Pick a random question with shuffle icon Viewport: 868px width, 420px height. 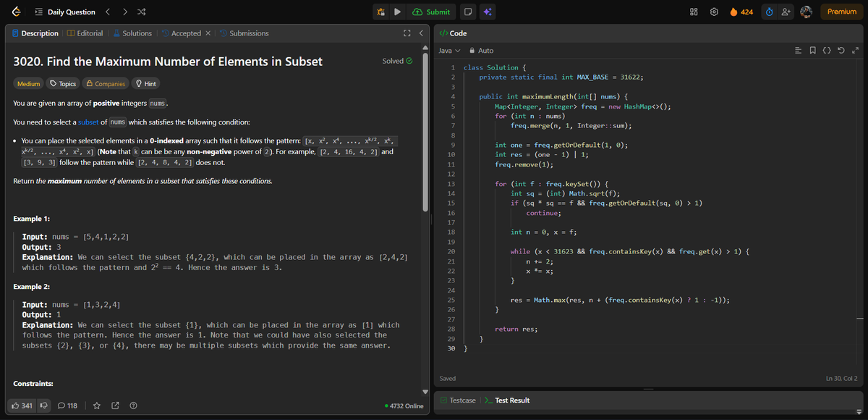142,12
